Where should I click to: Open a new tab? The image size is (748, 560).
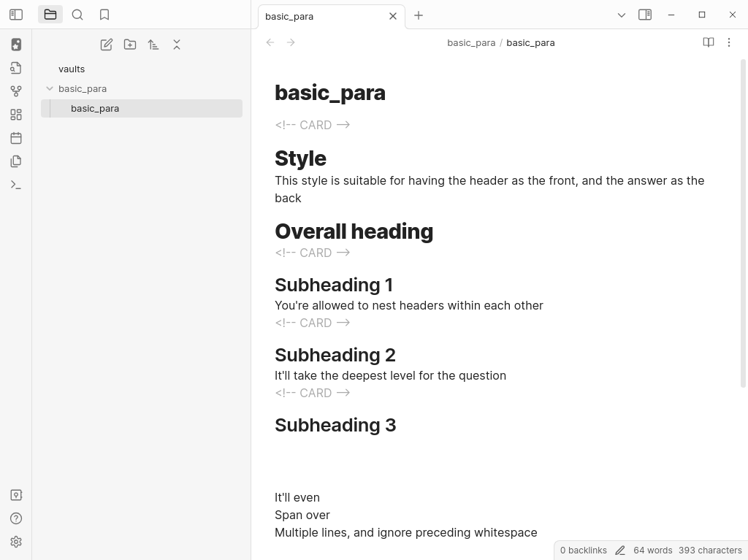pyautogui.click(x=419, y=15)
